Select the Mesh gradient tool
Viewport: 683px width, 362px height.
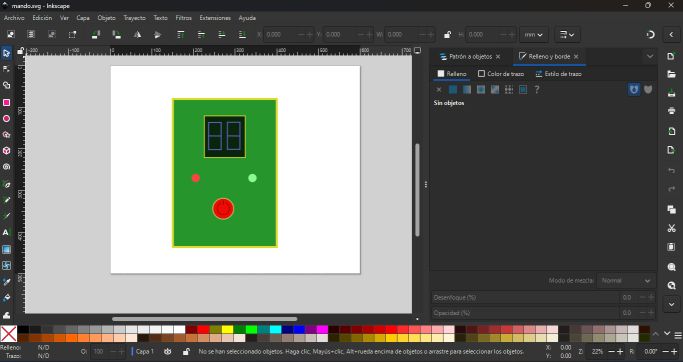pos(6,265)
